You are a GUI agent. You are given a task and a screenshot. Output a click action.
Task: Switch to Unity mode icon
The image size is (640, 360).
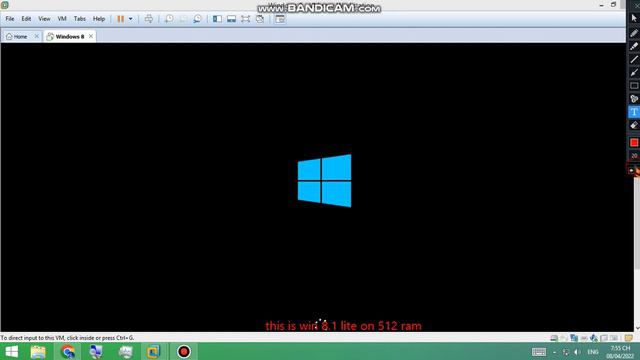pyautogui.click(x=260, y=19)
